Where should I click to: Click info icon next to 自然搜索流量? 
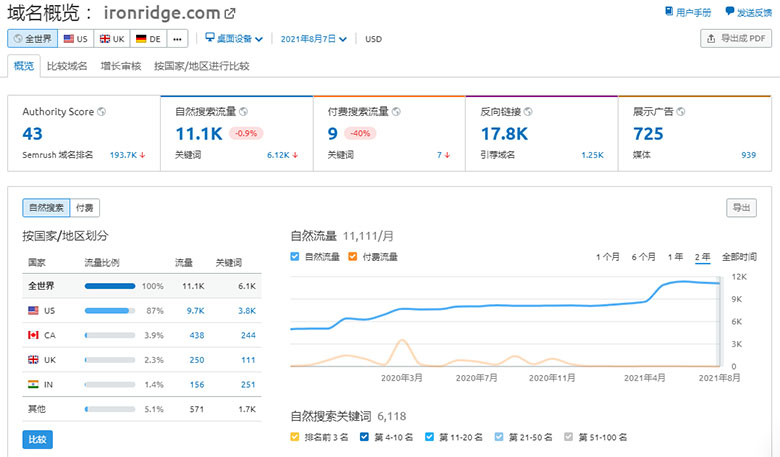click(x=243, y=111)
